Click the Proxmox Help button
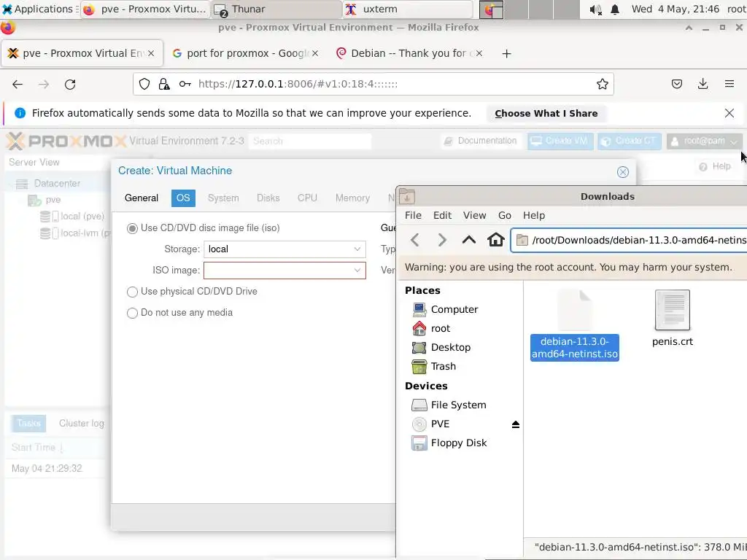This screenshot has width=747, height=560. pyautogui.click(x=715, y=166)
